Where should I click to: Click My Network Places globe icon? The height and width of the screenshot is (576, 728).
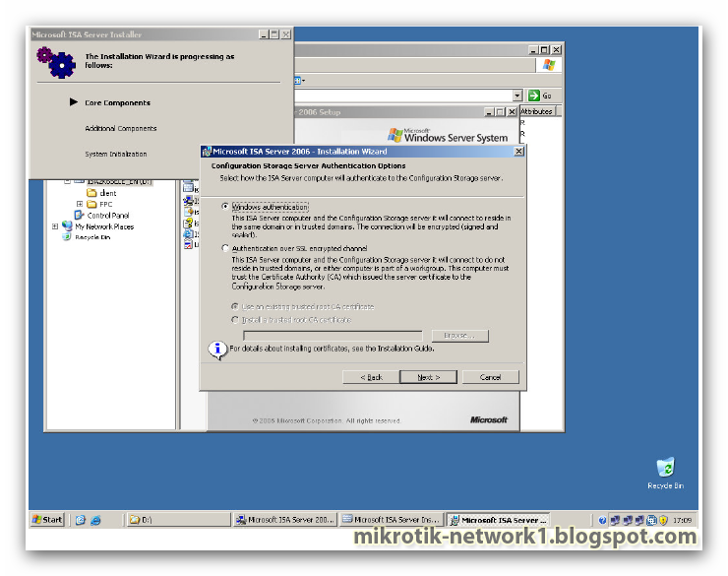point(67,226)
